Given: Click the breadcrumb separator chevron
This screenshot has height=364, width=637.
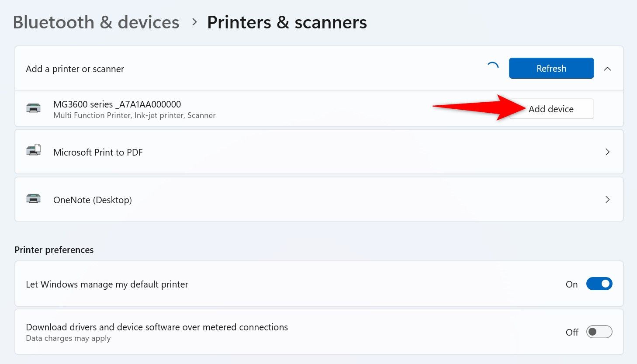Looking at the screenshot, I should pos(194,22).
